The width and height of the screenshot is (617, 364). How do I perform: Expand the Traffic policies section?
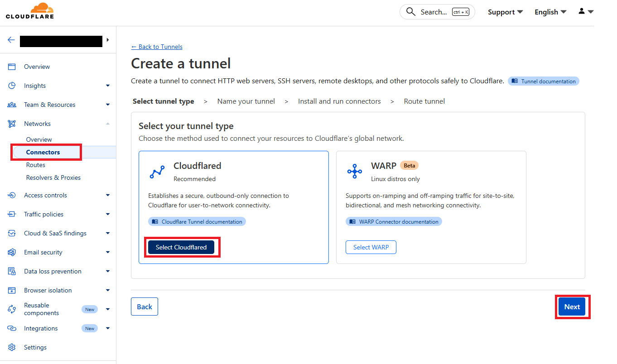tap(108, 214)
